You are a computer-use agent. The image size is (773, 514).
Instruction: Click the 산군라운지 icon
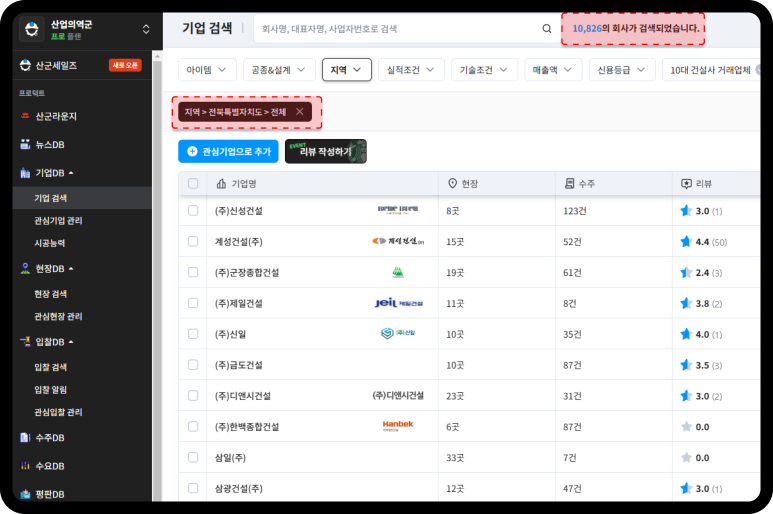click(x=25, y=116)
